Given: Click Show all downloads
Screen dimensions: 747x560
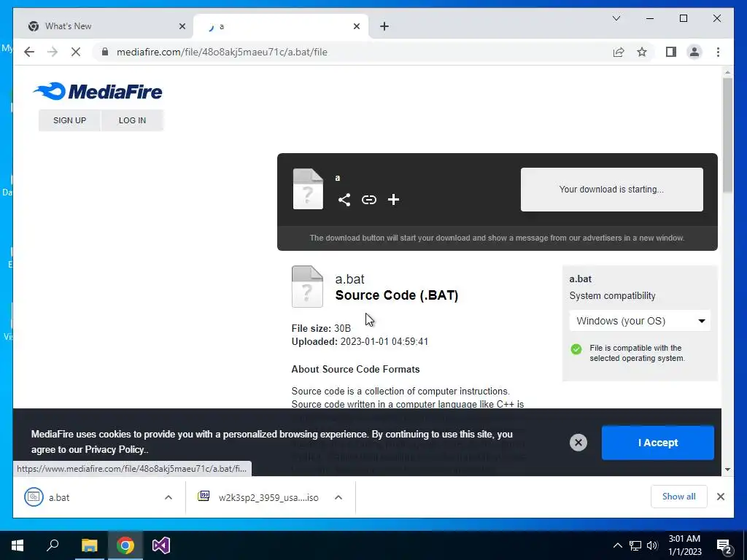Looking at the screenshot, I should (x=678, y=497).
